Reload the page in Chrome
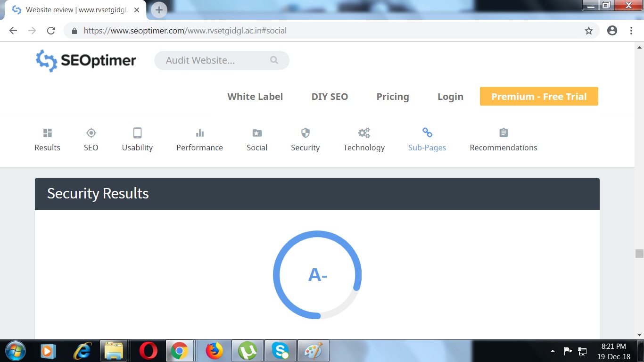The width and height of the screenshot is (644, 362). [51, 31]
